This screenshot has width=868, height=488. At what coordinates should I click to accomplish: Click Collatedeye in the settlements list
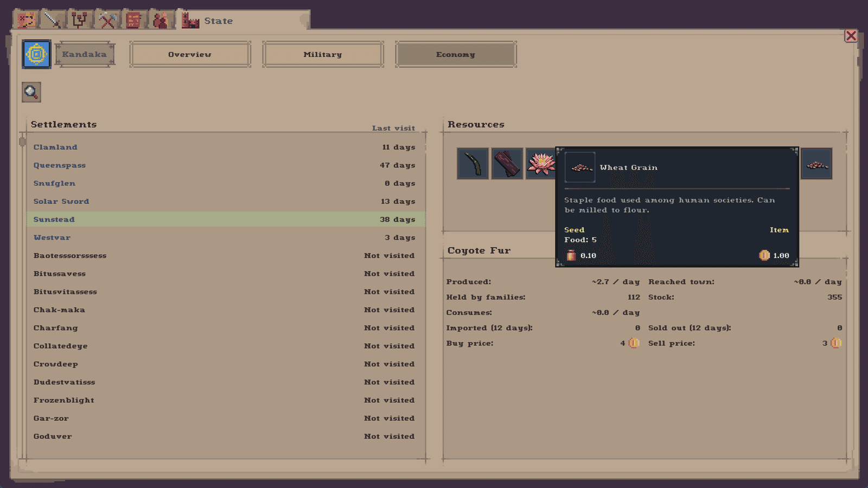(226, 346)
